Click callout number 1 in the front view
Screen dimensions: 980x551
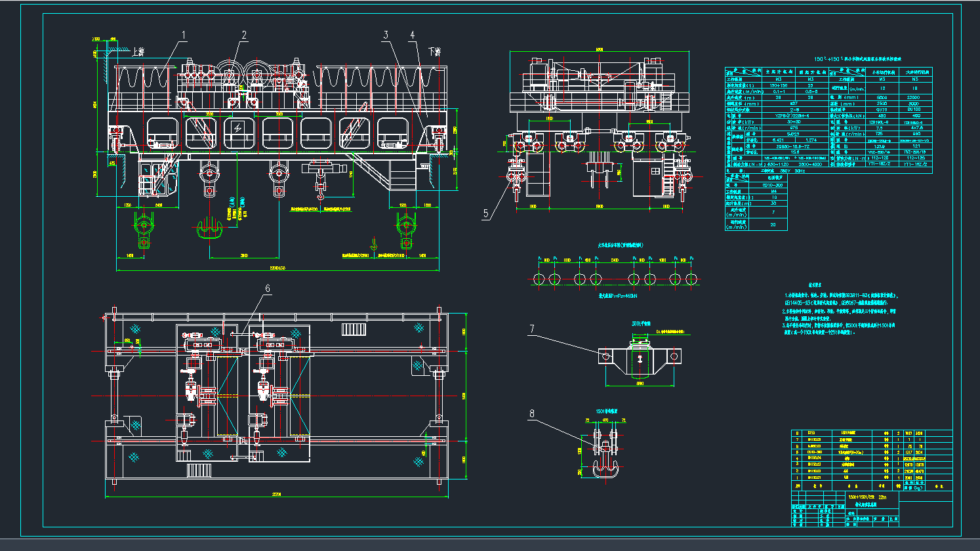point(184,35)
